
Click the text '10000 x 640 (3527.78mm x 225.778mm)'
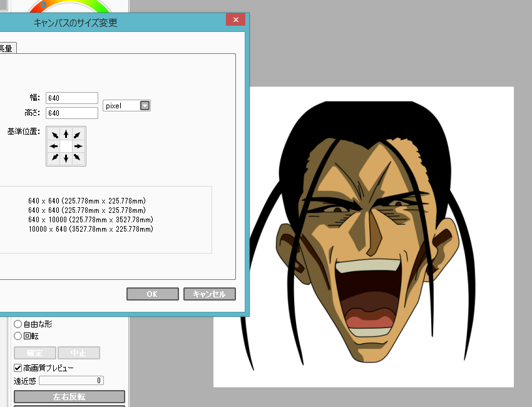click(x=91, y=229)
